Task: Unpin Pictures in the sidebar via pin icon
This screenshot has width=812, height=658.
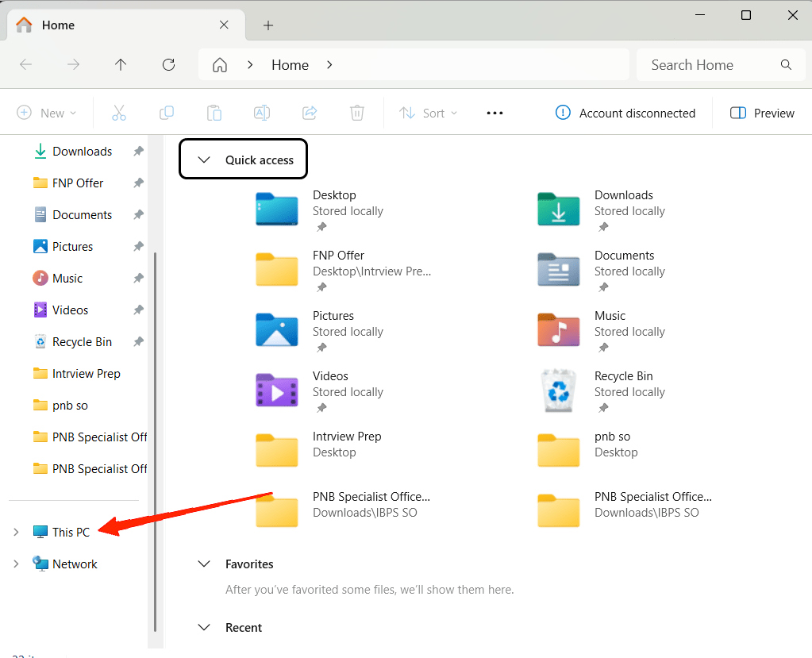Action: point(138,246)
